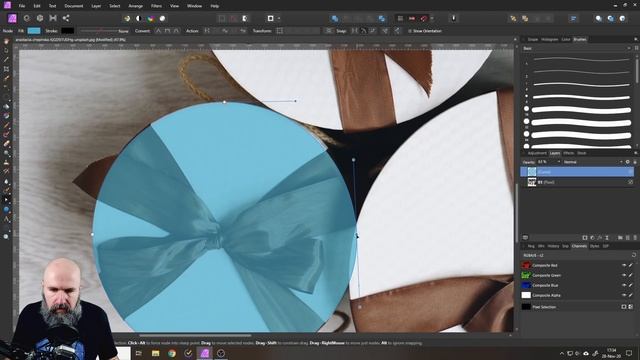
Task: Open the snapping options dropdown arrow
Action: coord(432,18)
